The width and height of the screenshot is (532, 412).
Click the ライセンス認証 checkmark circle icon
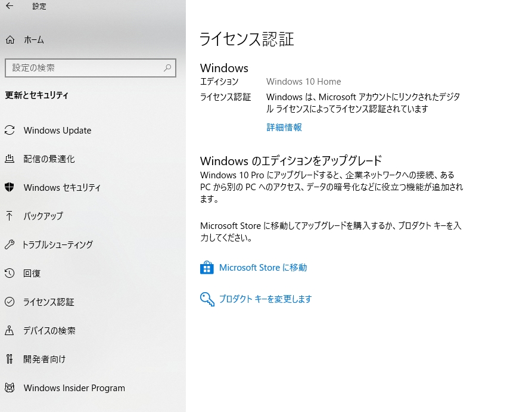(10, 302)
